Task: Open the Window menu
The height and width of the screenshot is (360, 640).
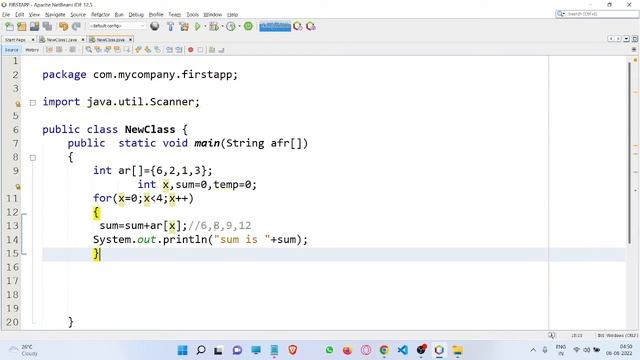Action: (x=213, y=14)
